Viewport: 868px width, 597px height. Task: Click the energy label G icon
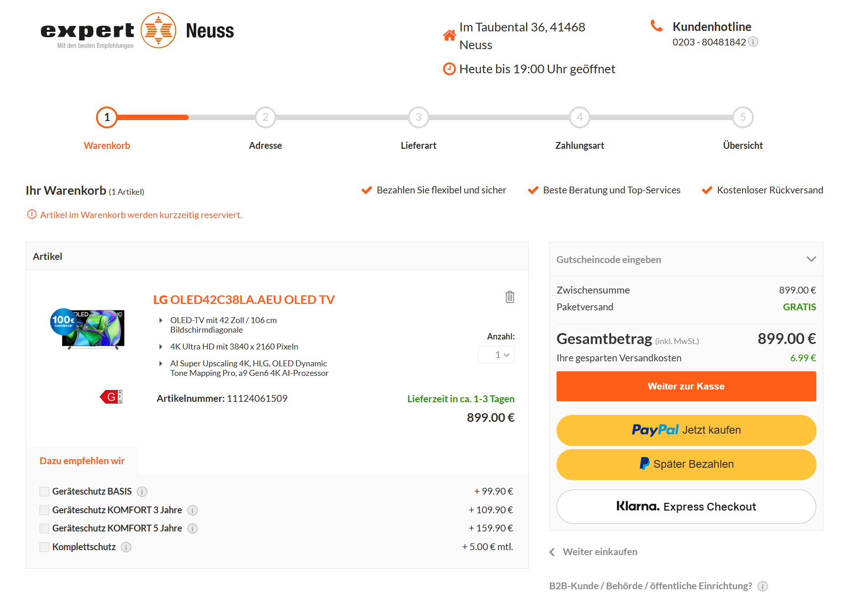pyautogui.click(x=111, y=397)
